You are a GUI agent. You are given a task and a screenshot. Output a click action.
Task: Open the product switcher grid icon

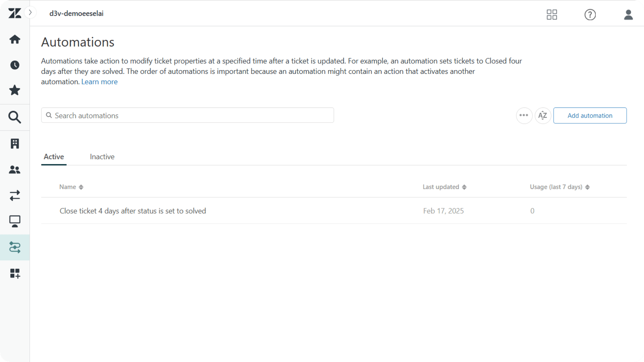click(552, 15)
